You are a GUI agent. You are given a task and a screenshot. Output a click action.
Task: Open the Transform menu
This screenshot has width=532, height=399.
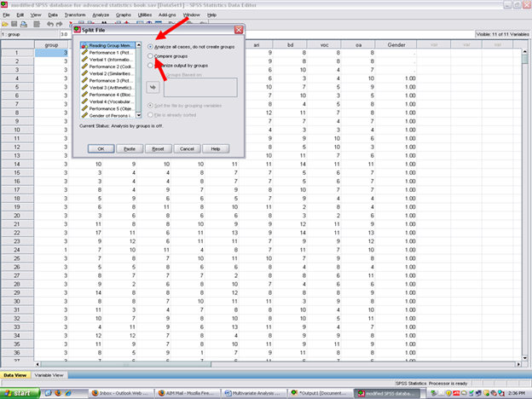74,14
